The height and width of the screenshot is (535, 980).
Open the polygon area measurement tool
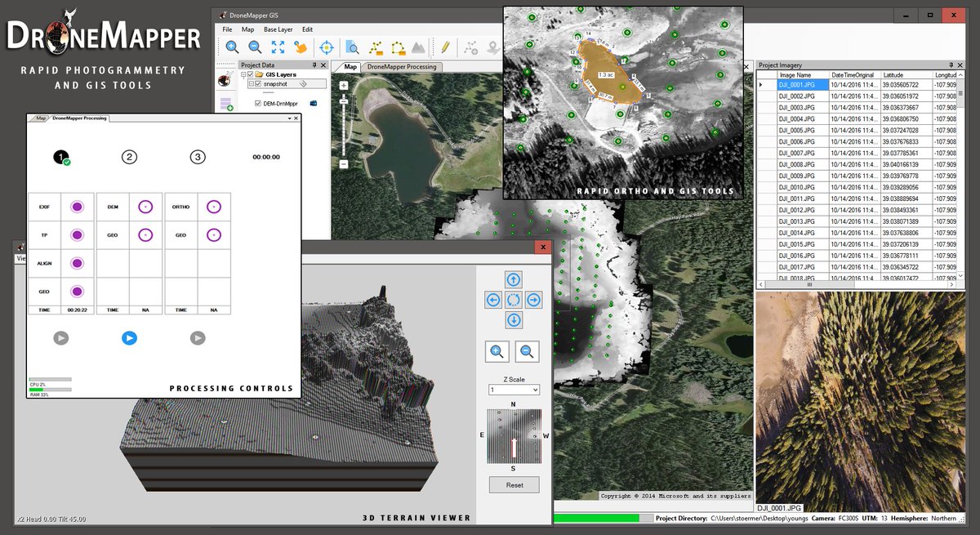click(x=398, y=46)
